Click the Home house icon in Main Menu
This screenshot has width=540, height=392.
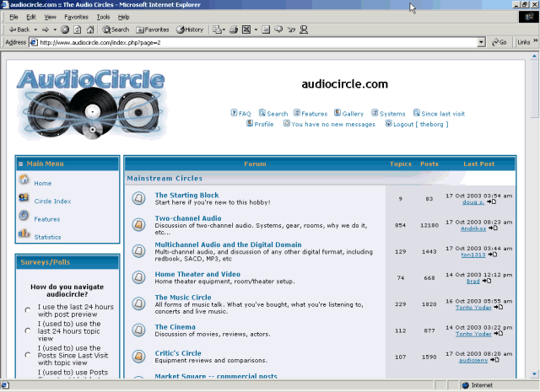pyautogui.click(x=24, y=179)
